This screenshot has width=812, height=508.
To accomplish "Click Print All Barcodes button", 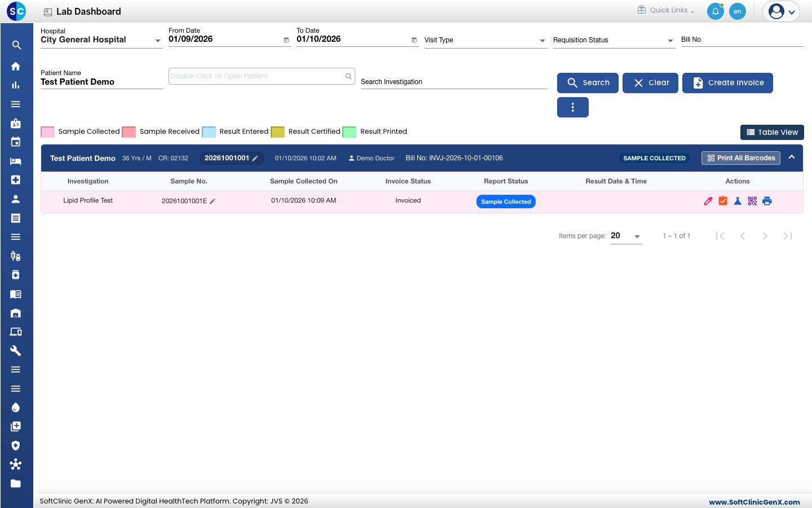I will tap(741, 158).
